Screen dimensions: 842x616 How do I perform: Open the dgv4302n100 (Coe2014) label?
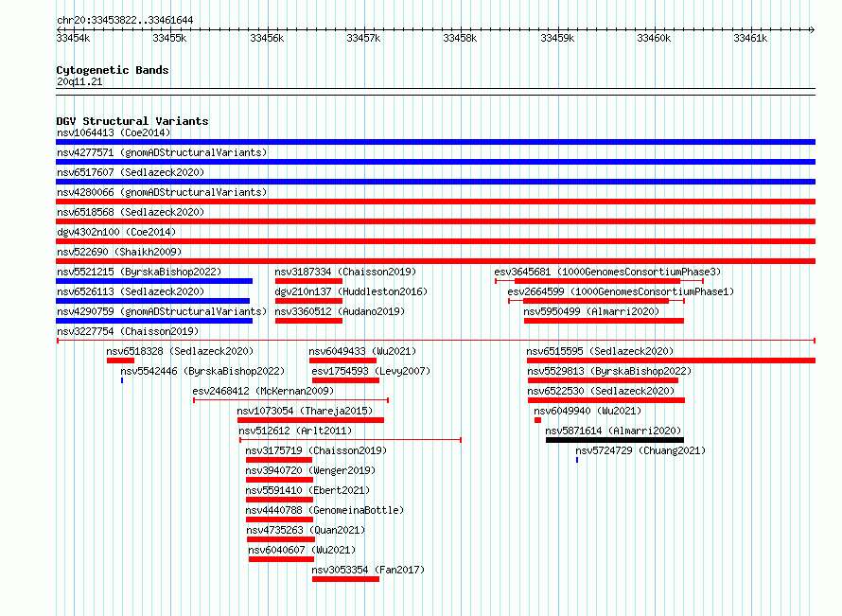(x=116, y=232)
